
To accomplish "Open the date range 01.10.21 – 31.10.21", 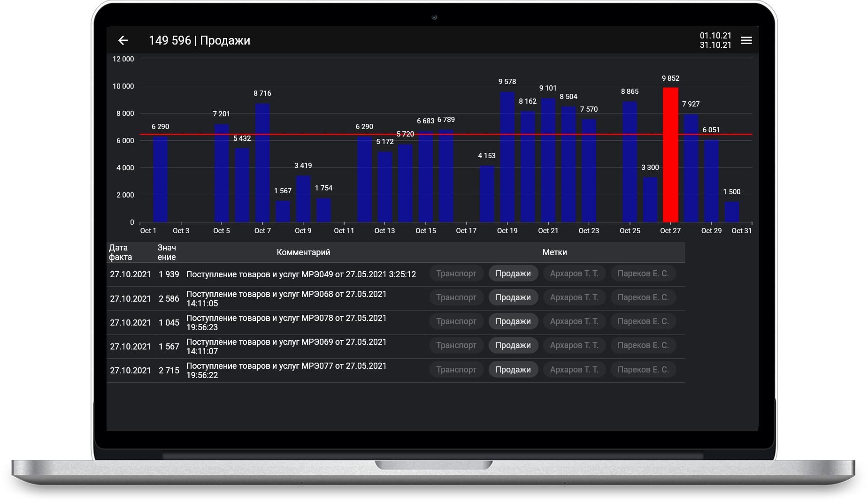I will [x=715, y=40].
